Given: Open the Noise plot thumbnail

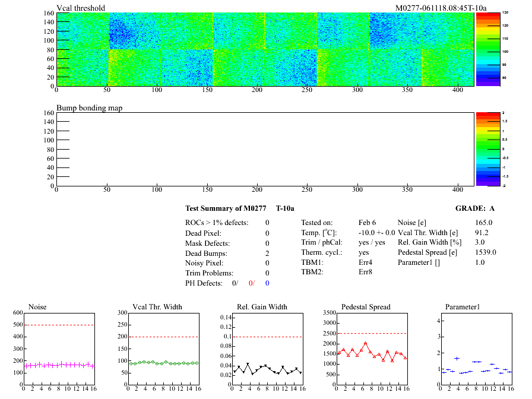Looking at the screenshot, I should (x=59, y=349).
